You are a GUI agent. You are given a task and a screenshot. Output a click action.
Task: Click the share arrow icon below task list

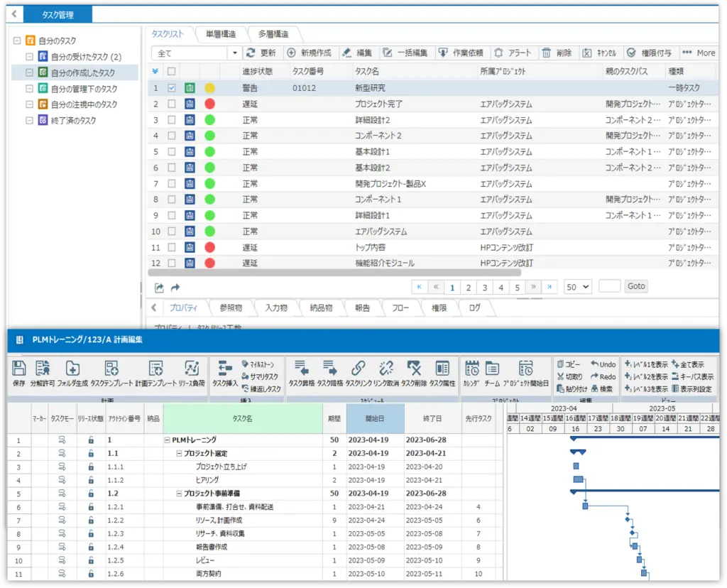click(x=175, y=288)
